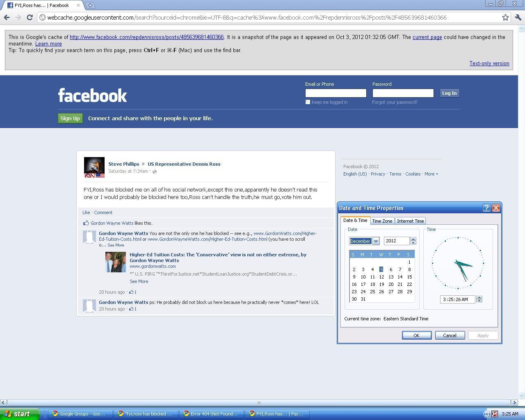Click the help question mark in Date and Time Properties

coord(486,208)
